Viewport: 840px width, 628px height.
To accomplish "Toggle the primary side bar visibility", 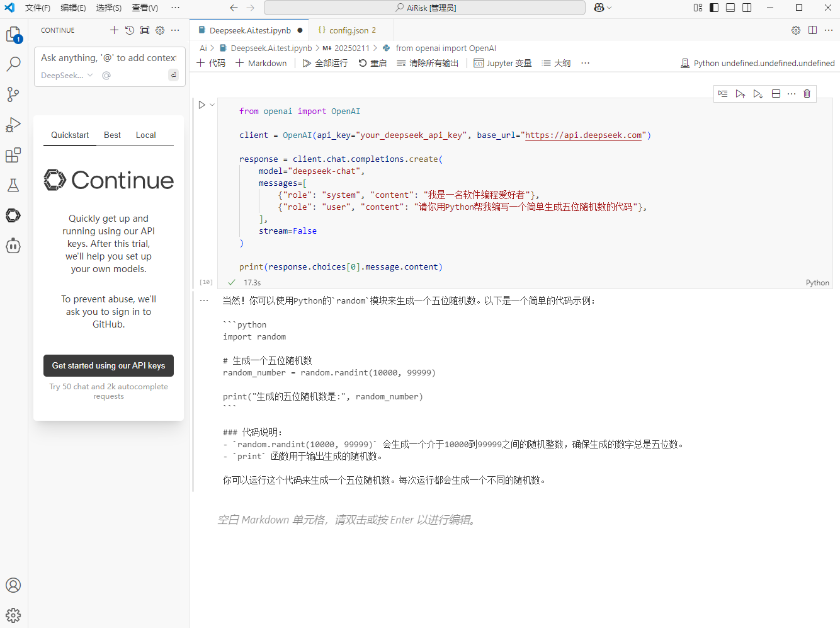I will point(714,8).
